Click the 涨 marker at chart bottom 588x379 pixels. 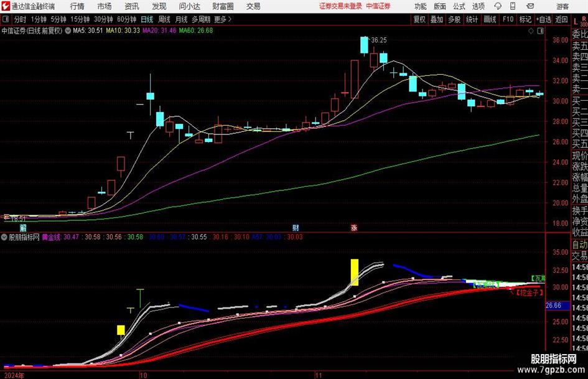354,227
